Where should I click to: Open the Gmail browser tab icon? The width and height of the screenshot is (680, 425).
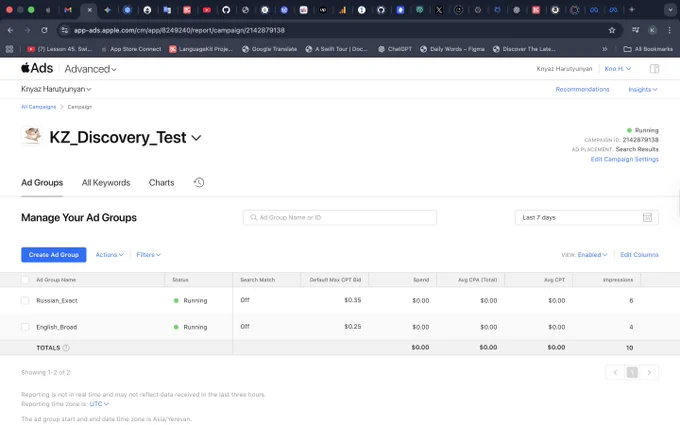pos(68,10)
